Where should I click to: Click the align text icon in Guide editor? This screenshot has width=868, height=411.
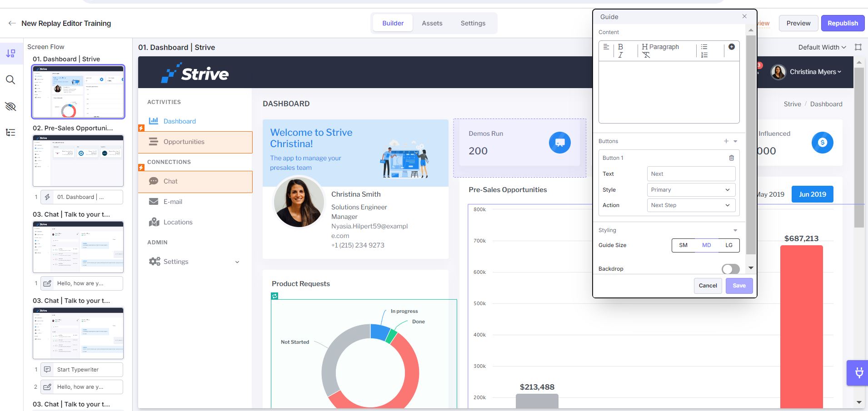tap(606, 47)
